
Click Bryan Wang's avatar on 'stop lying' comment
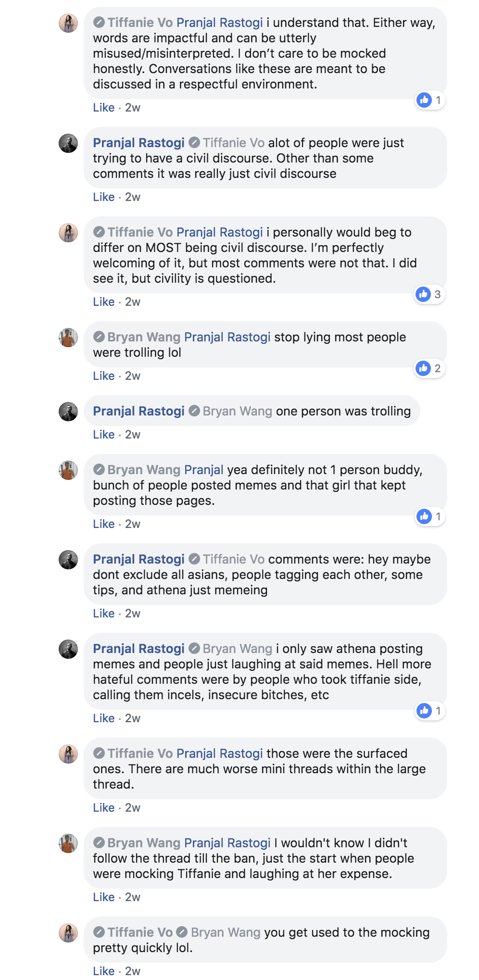tap(68, 337)
